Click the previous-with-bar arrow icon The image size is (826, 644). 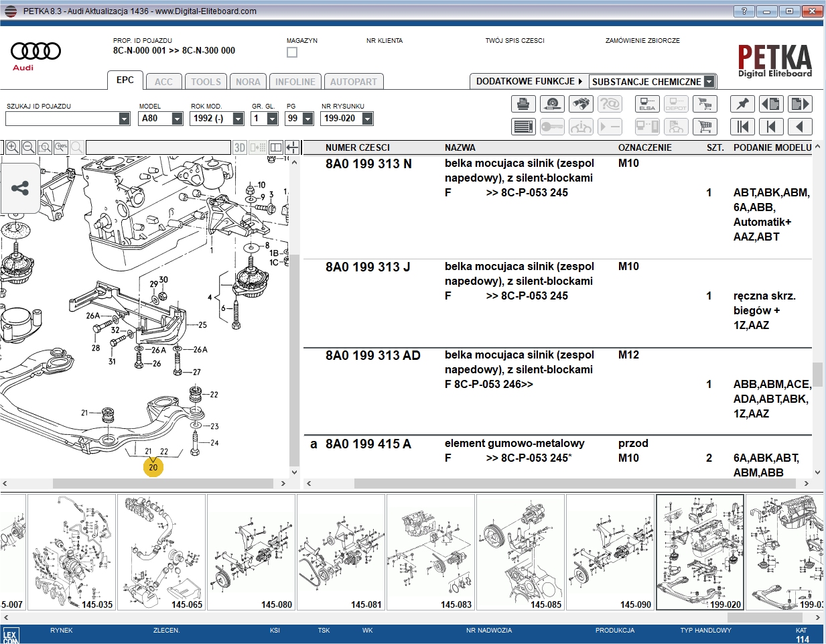(771, 127)
